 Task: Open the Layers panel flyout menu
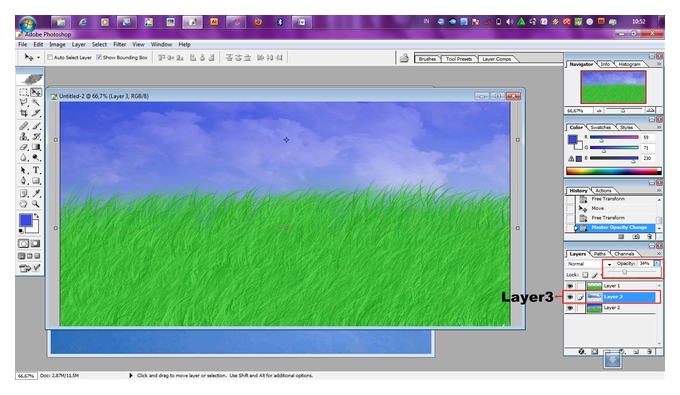point(659,254)
